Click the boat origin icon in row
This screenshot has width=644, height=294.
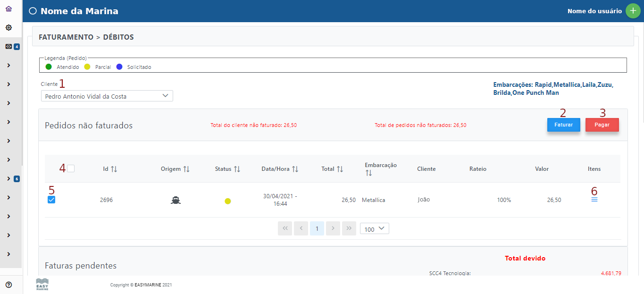coord(175,200)
